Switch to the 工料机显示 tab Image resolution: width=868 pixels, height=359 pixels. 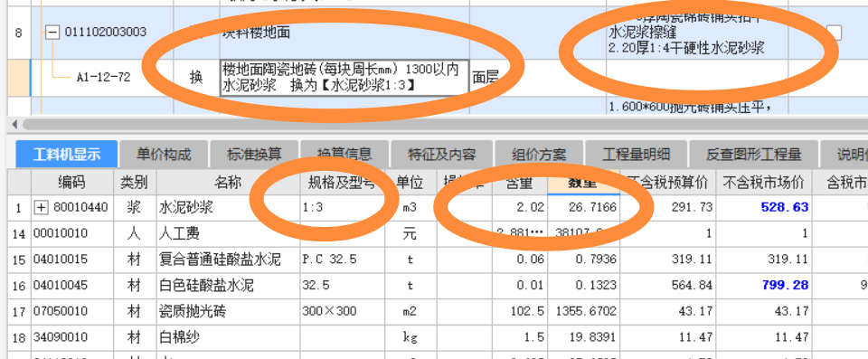coord(67,154)
